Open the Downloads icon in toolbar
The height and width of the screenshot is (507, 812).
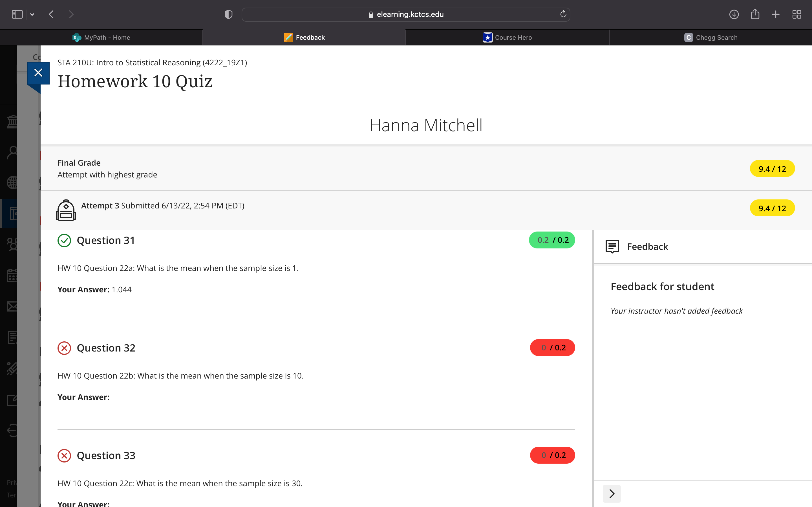[x=734, y=14]
